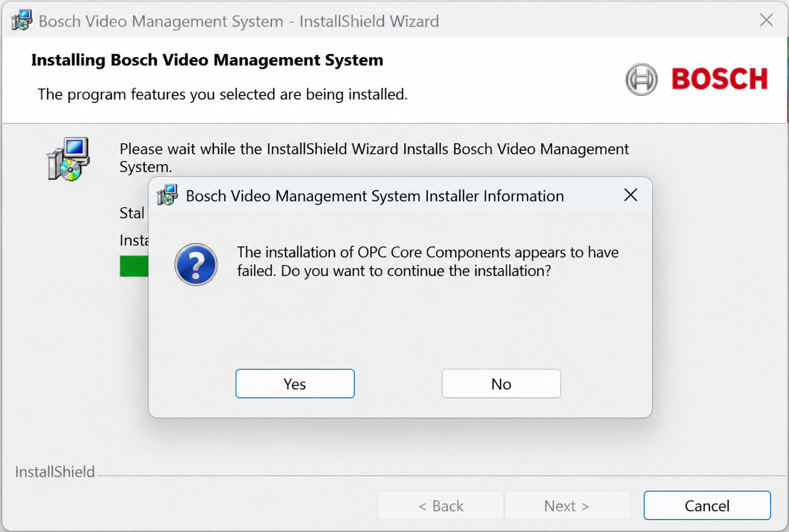Click the disabled Back button
The height and width of the screenshot is (532, 789).
coord(440,505)
